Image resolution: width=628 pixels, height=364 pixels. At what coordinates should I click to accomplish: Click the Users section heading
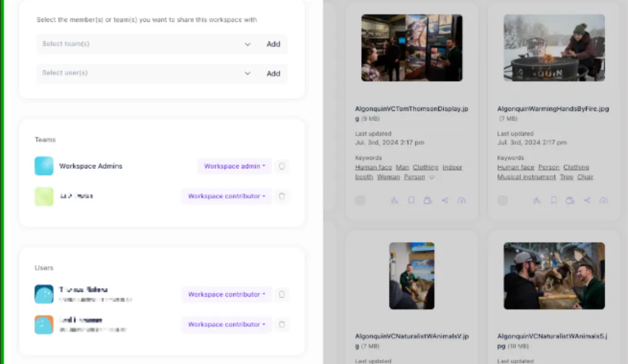pos(44,268)
